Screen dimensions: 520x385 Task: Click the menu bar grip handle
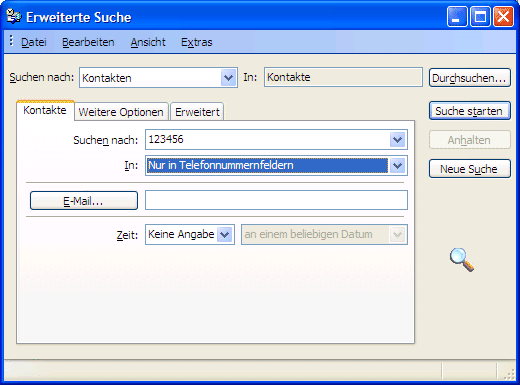point(11,41)
